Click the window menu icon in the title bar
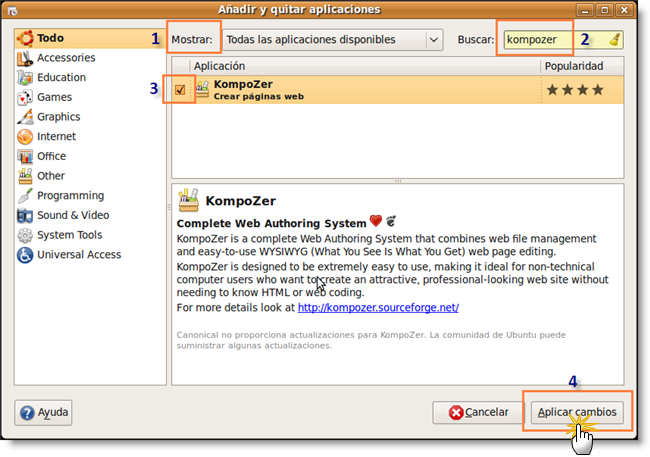The width and height of the screenshot is (650, 457). (x=12, y=10)
